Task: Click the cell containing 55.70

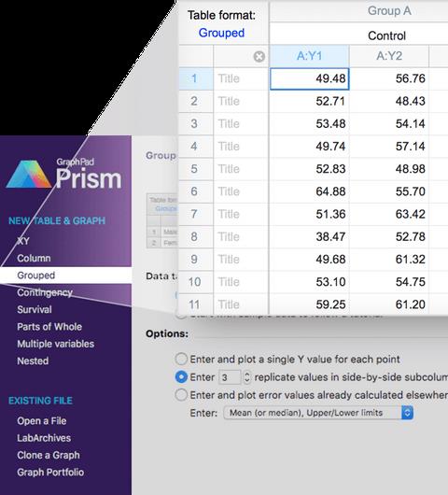Action: pyautogui.click(x=389, y=191)
